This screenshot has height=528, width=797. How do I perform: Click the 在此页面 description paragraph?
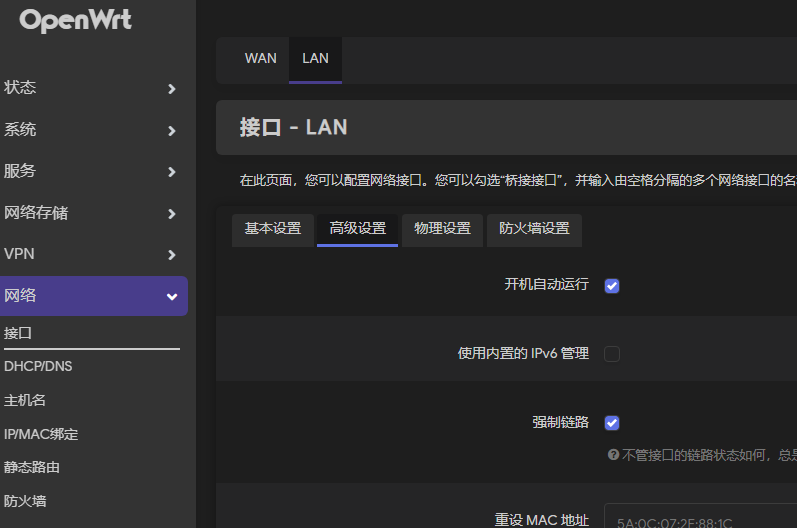(x=518, y=180)
